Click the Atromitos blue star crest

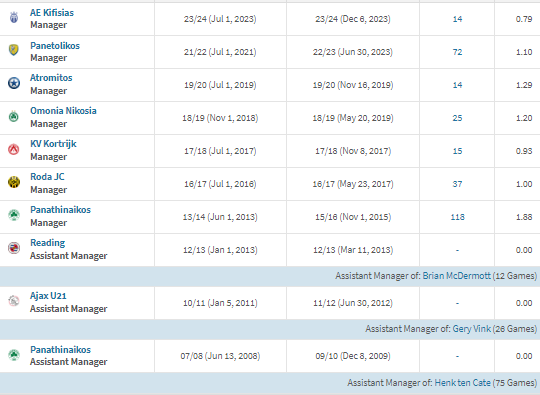tap(14, 83)
